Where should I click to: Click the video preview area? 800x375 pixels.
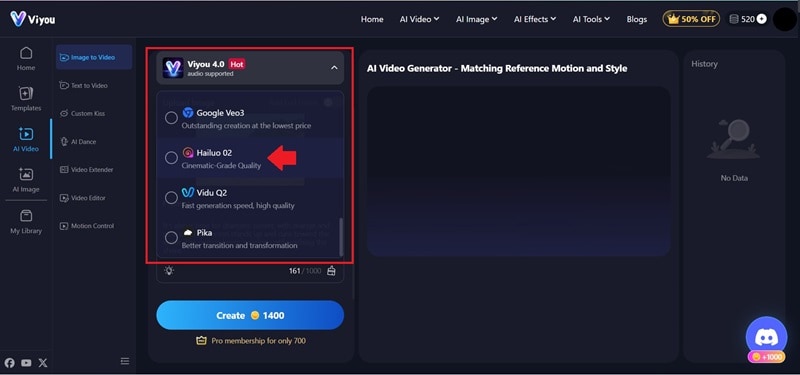[518, 171]
